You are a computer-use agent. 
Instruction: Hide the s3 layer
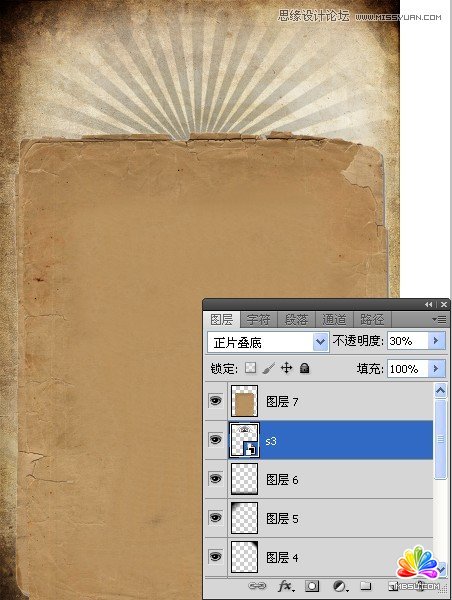coord(215,440)
